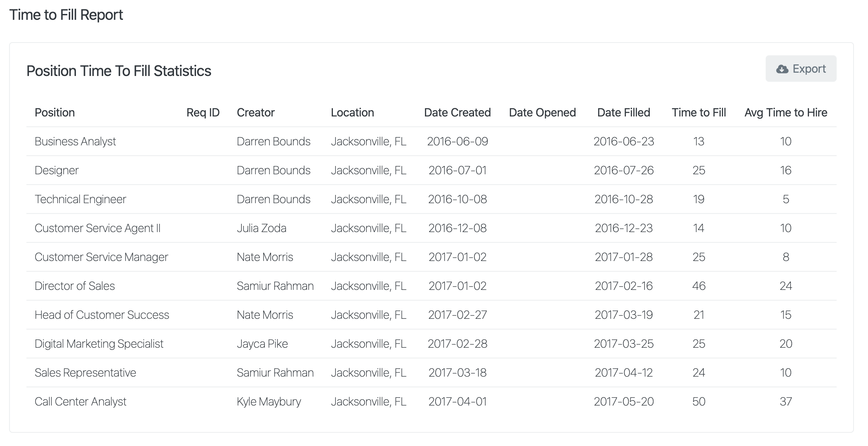Open Director of Sales row
Image resolution: width=868 pixels, height=446 pixels.
(75, 286)
